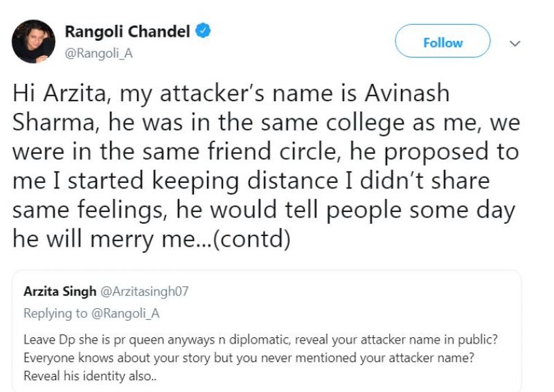554x392 pixels.
Task: Open the Rangoli Chandel display name link
Action: click(x=127, y=31)
